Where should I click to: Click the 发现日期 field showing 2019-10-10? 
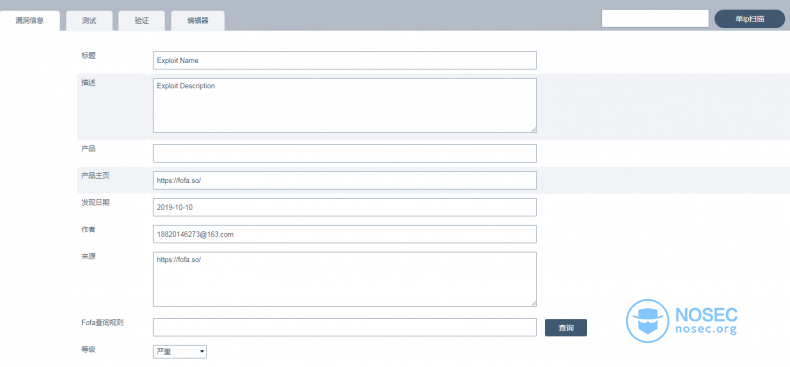pyautogui.click(x=345, y=207)
